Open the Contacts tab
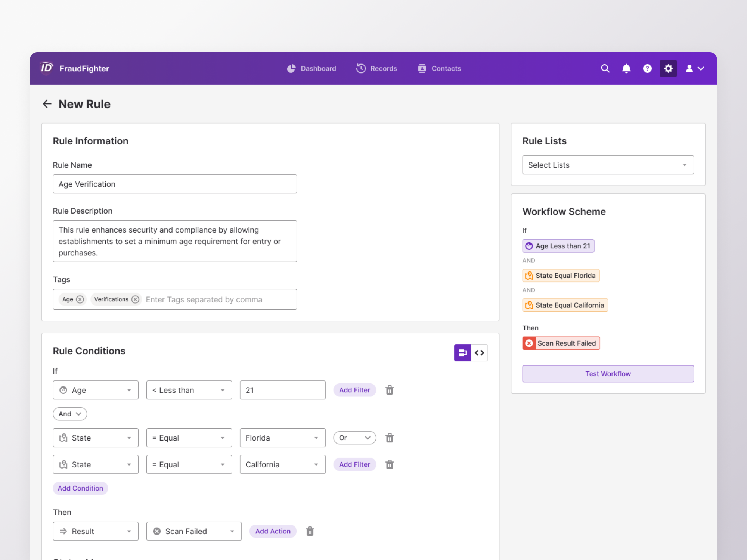The width and height of the screenshot is (747, 560). [439, 69]
